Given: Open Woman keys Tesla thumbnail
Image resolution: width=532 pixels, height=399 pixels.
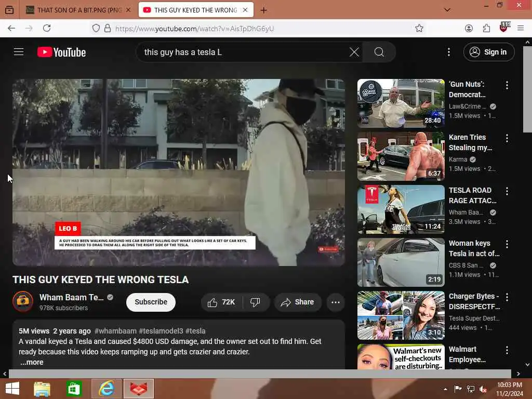Looking at the screenshot, I should coord(401,262).
